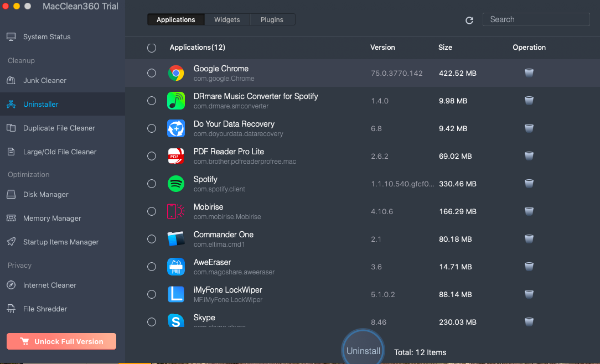The width and height of the screenshot is (600, 364).
Task: Select the PDF Reader Pro Lite checkbox
Action: [x=152, y=156]
